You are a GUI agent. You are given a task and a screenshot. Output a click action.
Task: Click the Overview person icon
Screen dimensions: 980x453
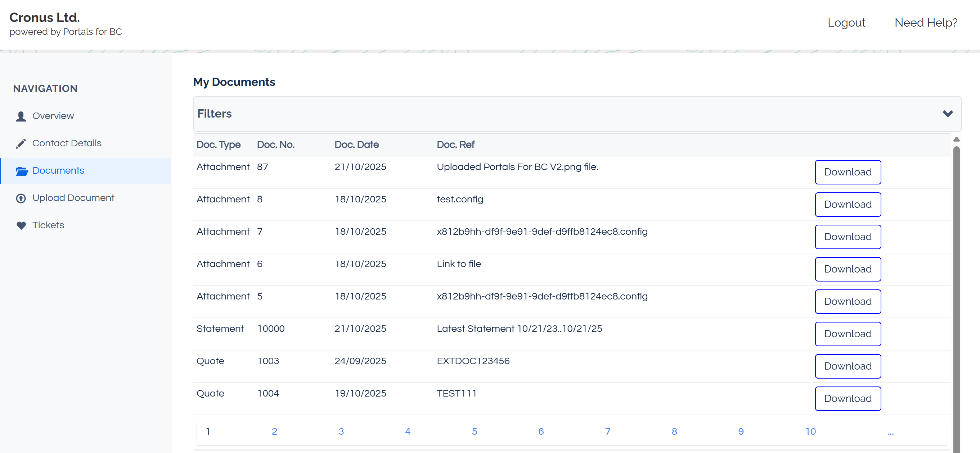pyautogui.click(x=21, y=116)
